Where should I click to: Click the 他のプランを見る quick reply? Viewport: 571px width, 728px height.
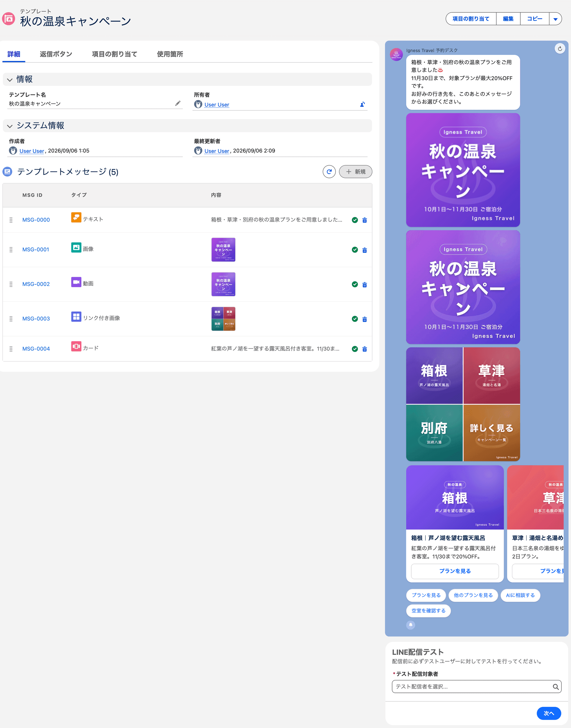(473, 595)
